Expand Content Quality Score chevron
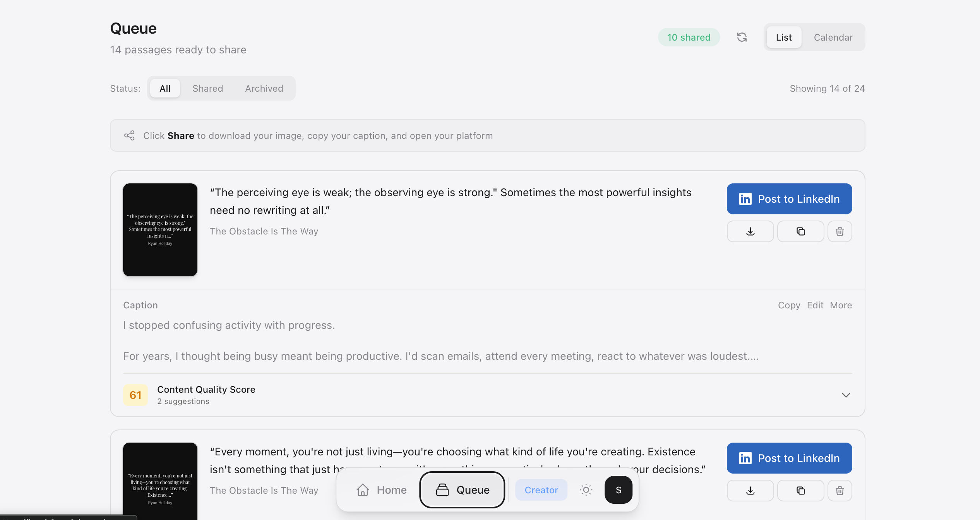The height and width of the screenshot is (520, 980). coord(846,395)
